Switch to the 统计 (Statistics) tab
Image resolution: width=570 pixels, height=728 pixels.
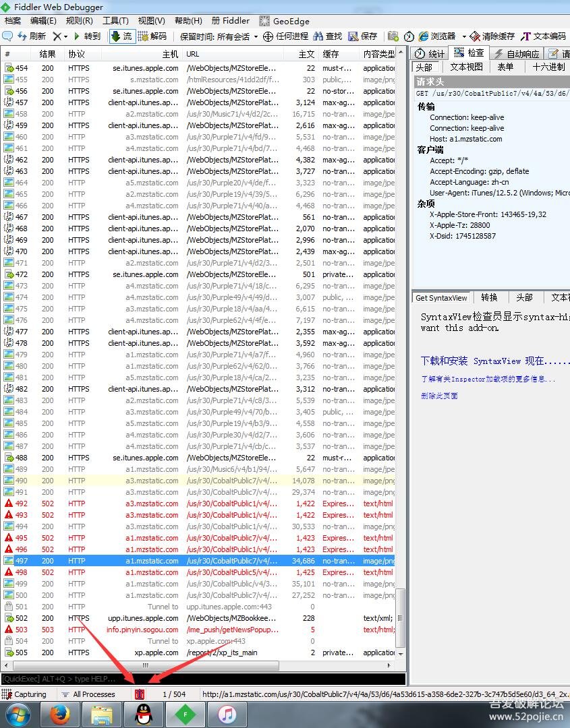point(429,54)
